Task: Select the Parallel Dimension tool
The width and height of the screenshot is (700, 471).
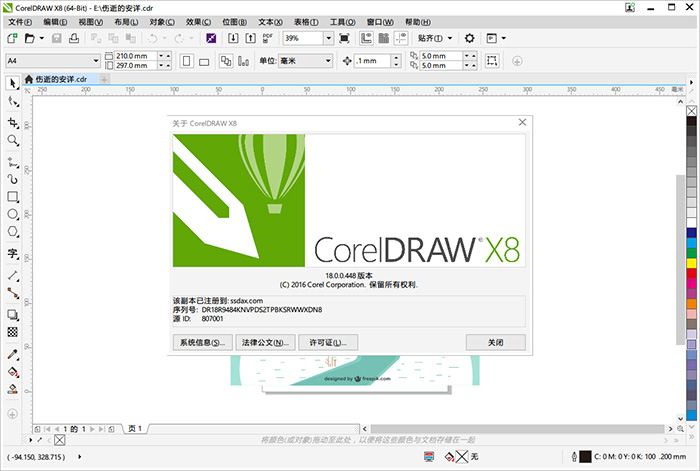Action: (x=12, y=276)
